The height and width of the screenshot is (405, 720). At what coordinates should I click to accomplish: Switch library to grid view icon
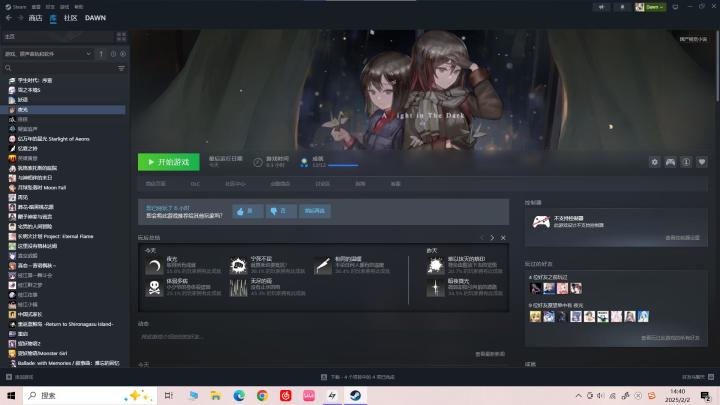coord(121,36)
